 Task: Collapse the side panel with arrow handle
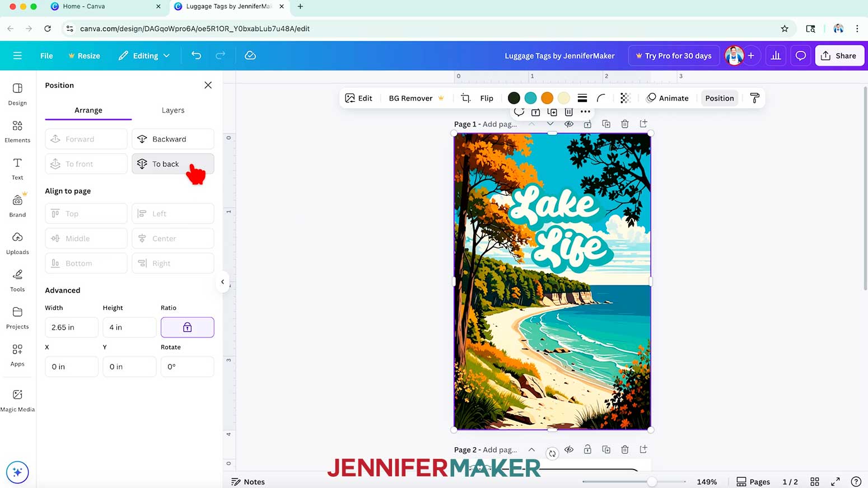point(222,282)
